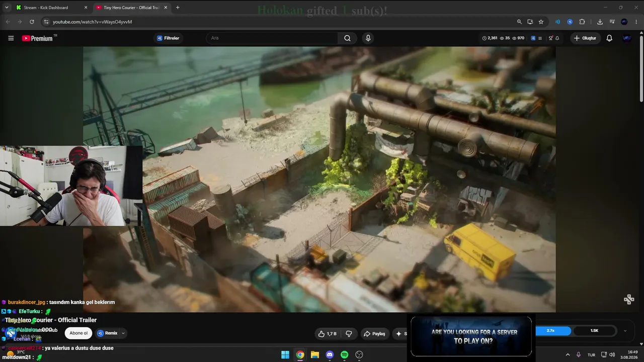
Task: Click the clock stat showing 2,361
Action: tap(490, 38)
